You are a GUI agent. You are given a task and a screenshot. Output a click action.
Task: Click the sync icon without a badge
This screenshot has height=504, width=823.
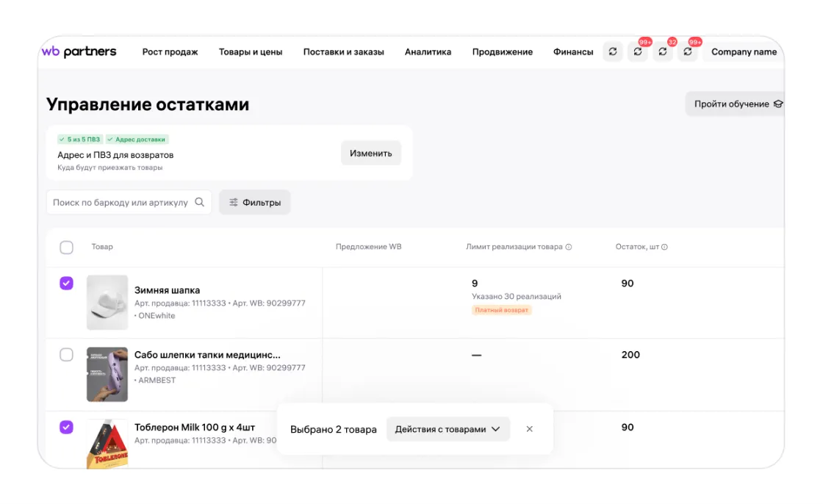pos(613,52)
